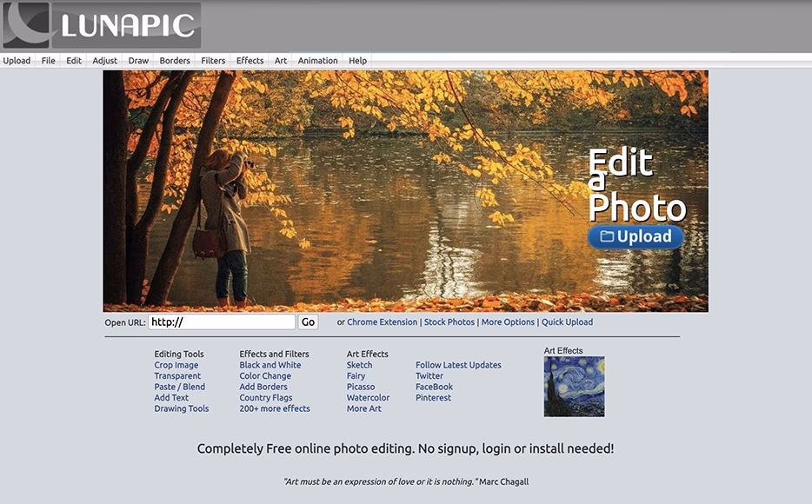Click the LunaPic logo
This screenshot has height=504, width=812.
click(102, 25)
